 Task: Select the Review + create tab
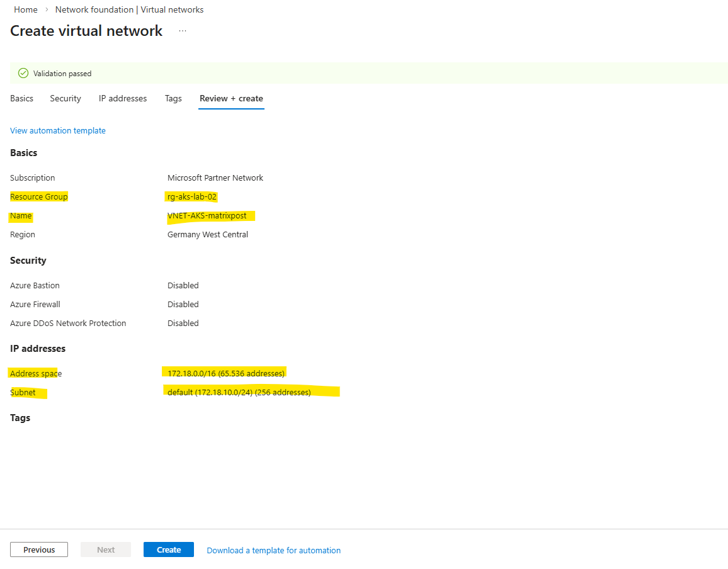(x=231, y=99)
